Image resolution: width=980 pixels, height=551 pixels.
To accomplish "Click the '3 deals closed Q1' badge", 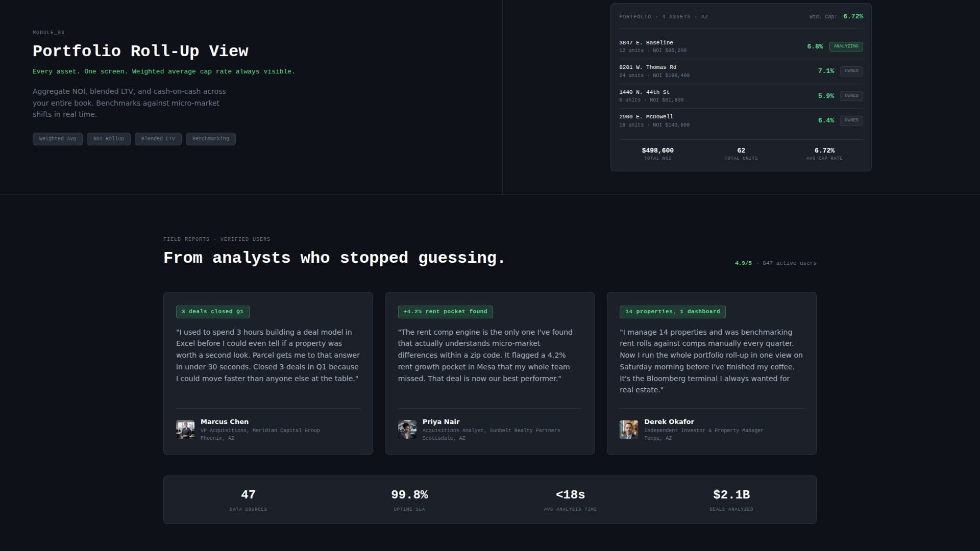I will click(212, 312).
